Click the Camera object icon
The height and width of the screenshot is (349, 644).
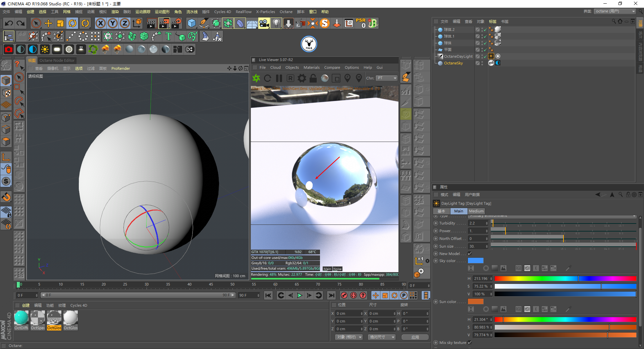tap(264, 23)
